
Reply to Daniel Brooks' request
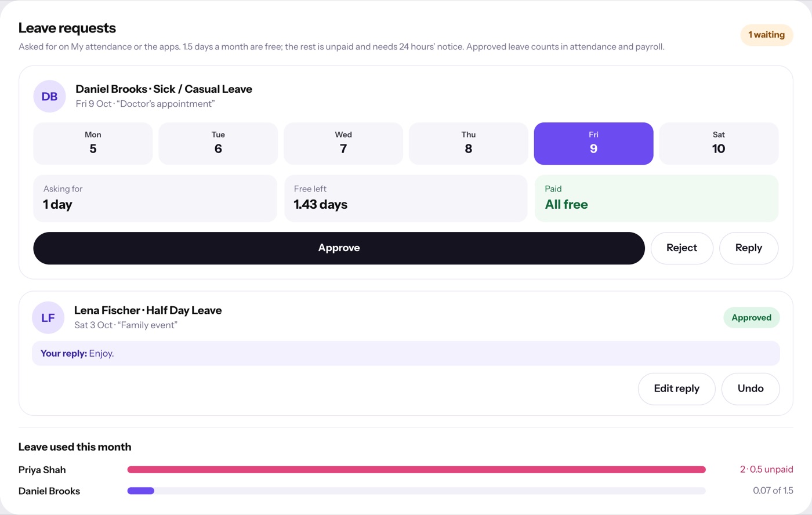point(749,248)
